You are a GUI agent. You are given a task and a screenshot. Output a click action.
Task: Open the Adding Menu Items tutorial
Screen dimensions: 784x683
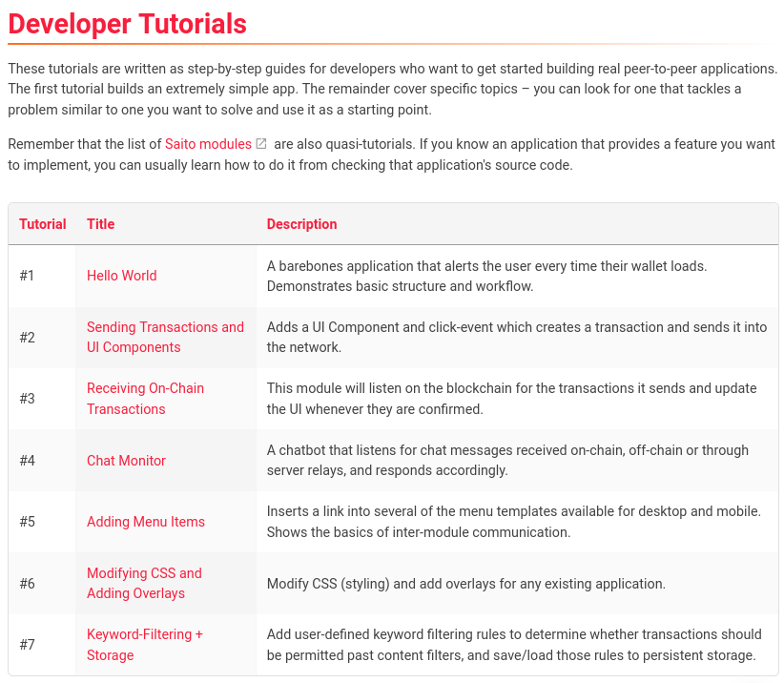point(146,522)
